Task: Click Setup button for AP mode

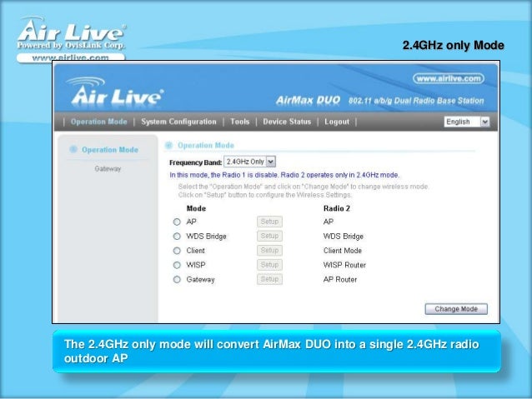Action: 269,222
